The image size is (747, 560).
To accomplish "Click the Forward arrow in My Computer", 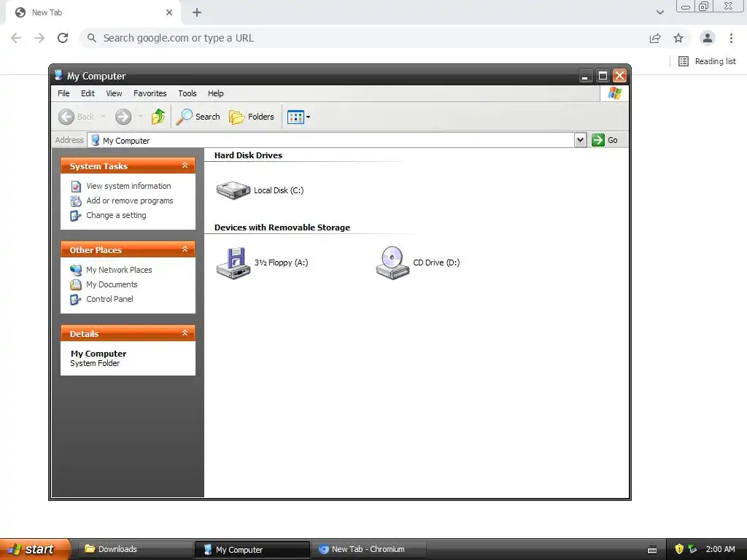I will point(123,117).
